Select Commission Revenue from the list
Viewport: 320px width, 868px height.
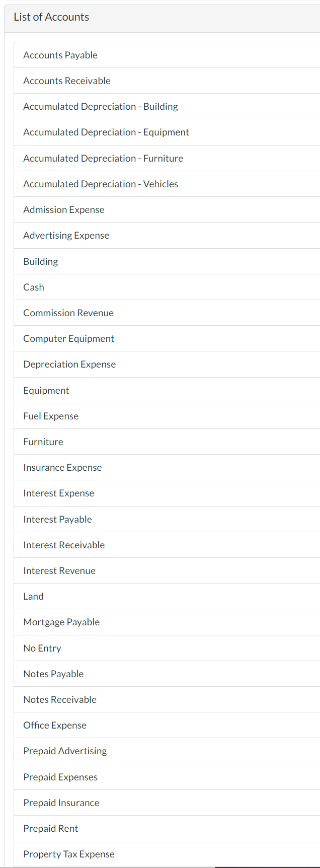(68, 313)
